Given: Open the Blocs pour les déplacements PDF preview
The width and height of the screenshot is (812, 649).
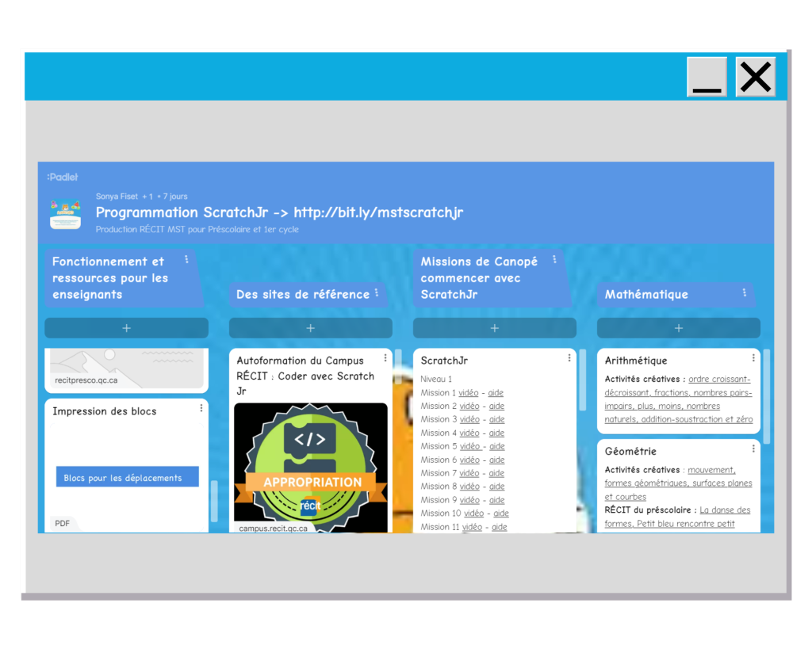Looking at the screenshot, I should [128, 477].
